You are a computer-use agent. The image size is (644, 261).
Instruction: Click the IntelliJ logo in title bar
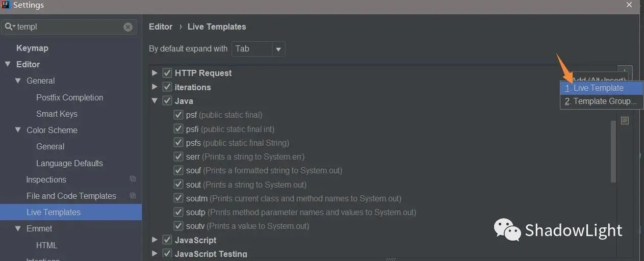pyautogui.click(x=6, y=5)
